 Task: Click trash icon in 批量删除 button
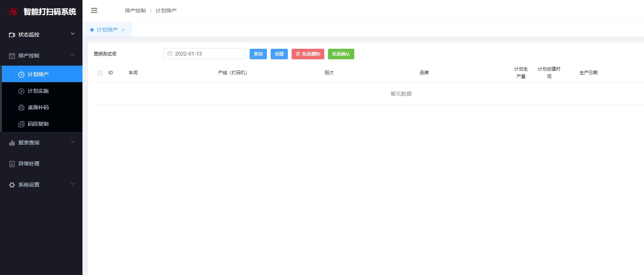pyautogui.click(x=298, y=54)
